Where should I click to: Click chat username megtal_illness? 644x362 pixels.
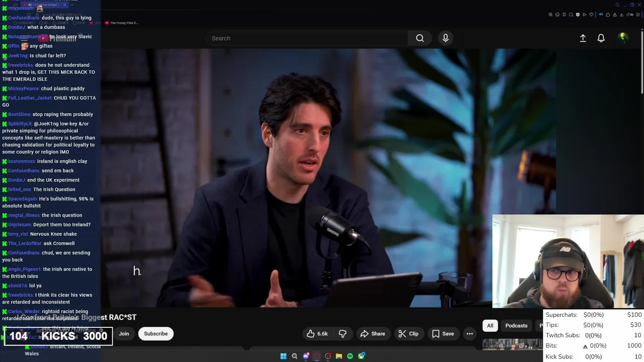coord(24,215)
